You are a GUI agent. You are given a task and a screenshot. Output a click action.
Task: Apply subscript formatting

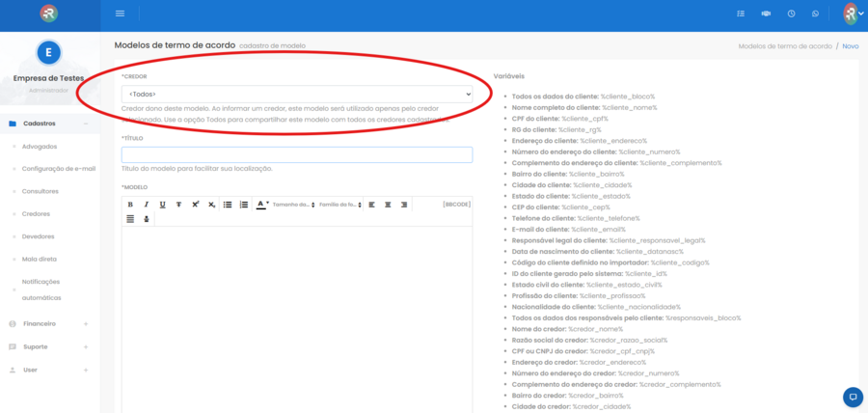(x=211, y=205)
